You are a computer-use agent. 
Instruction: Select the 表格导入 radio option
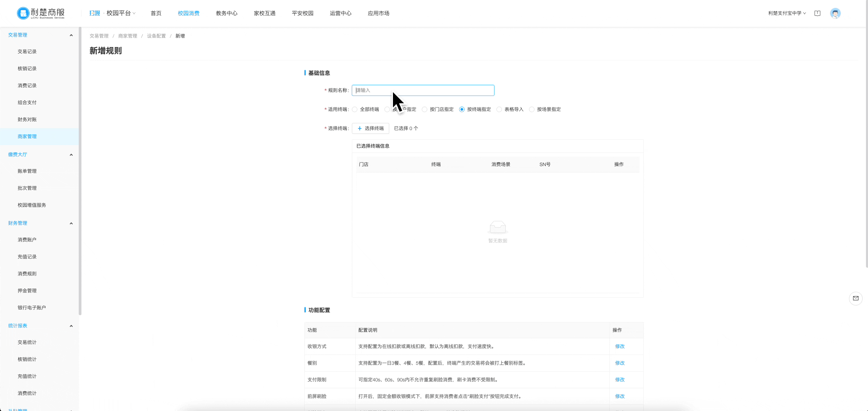(x=499, y=109)
